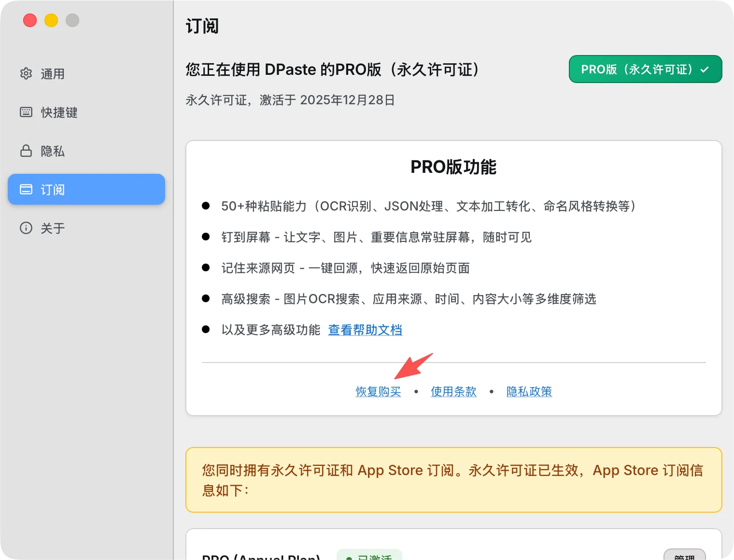Click the license activation date text
Screen dimensions: 734x560
pyautogui.click(x=290, y=100)
